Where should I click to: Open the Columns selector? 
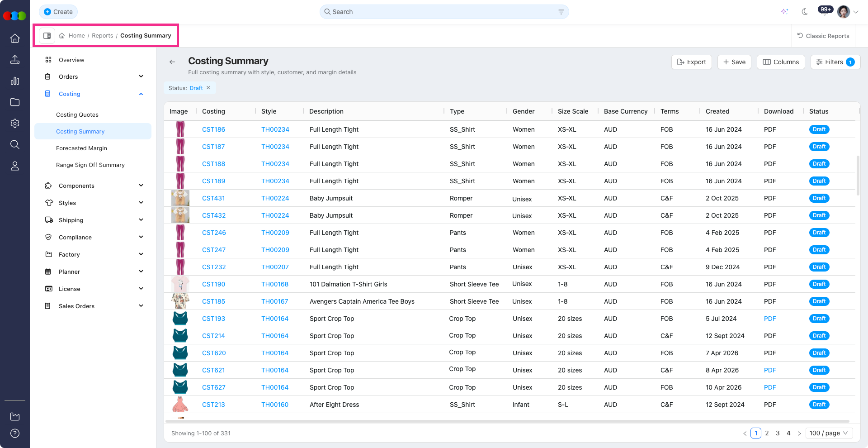pos(781,62)
